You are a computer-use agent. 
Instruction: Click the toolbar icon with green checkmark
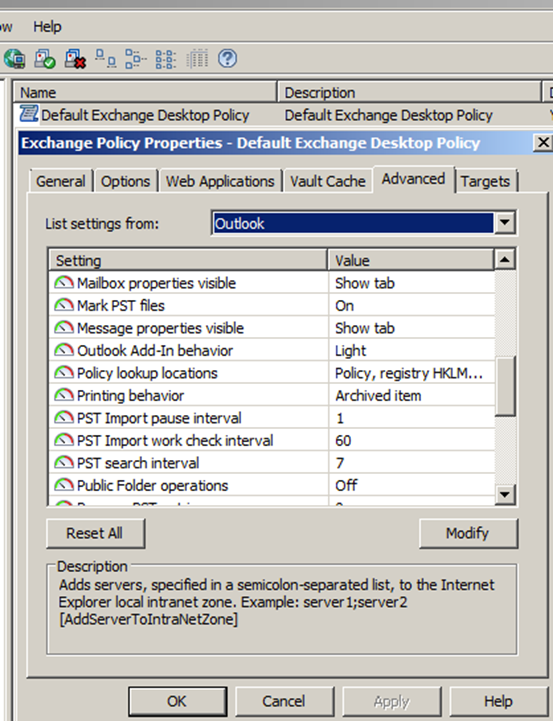click(x=45, y=59)
